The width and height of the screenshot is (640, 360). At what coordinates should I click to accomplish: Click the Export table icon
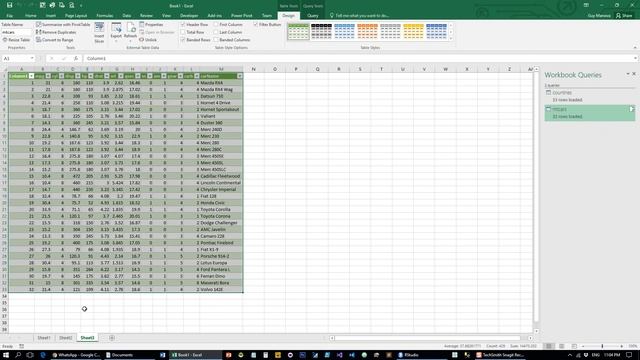pyautogui.click(x=116, y=28)
